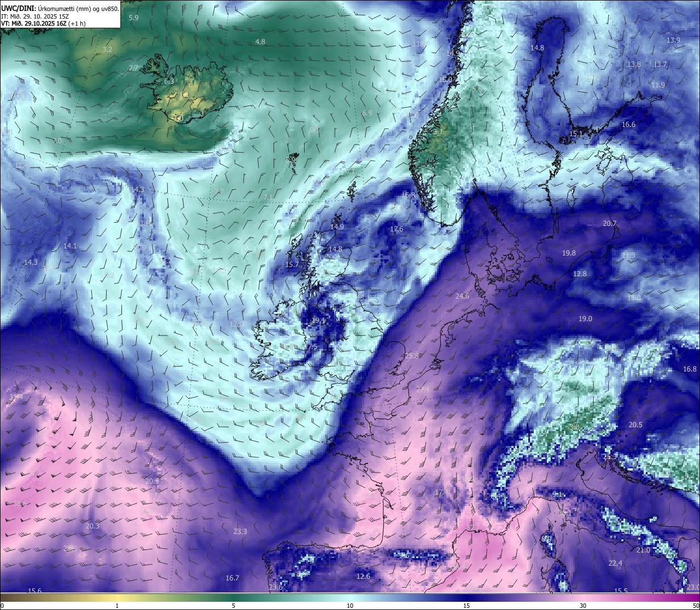Click the UWC/DINI title line in header
This screenshot has height=610, width=700.
[60, 8]
